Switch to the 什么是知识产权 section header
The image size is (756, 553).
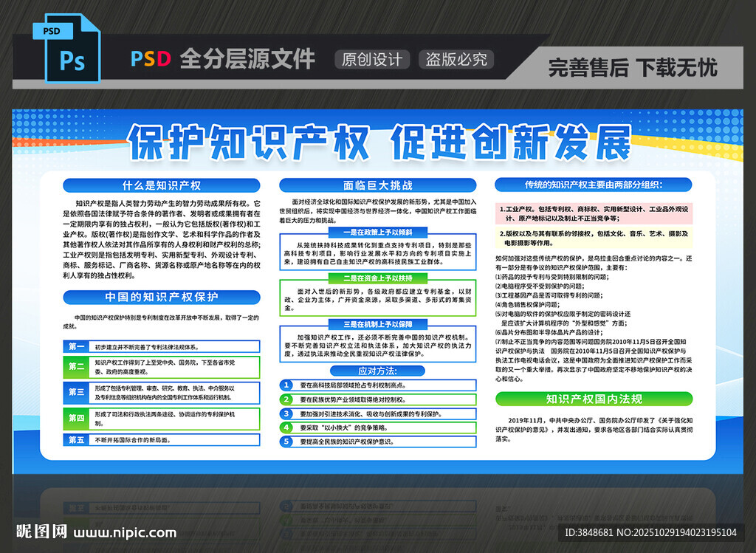coord(162,185)
